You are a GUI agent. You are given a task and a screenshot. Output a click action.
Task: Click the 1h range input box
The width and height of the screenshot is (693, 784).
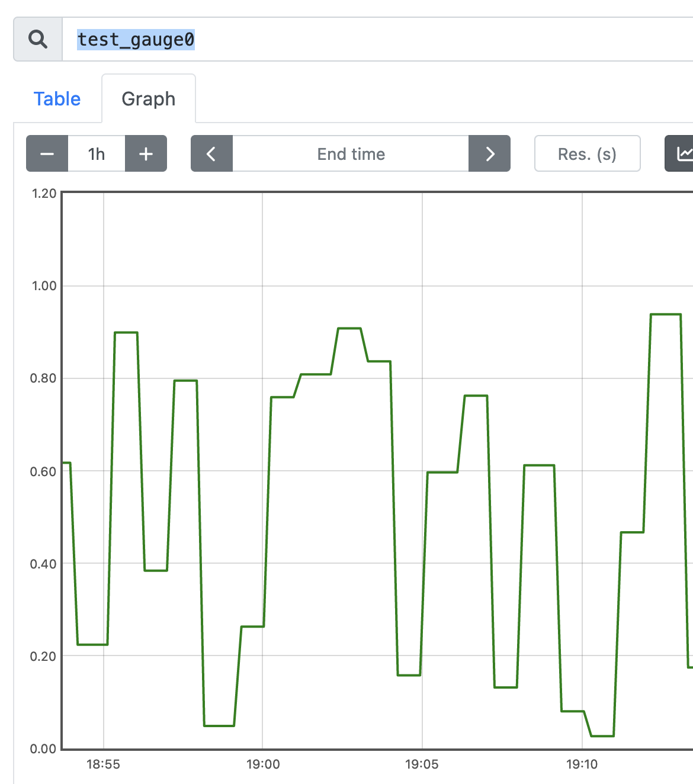point(97,154)
